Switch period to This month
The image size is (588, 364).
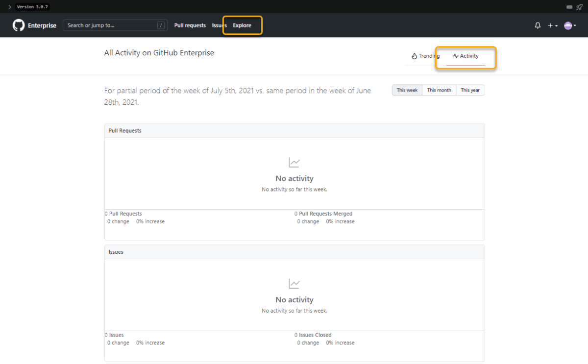pyautogui.click(x=439, y=90)
